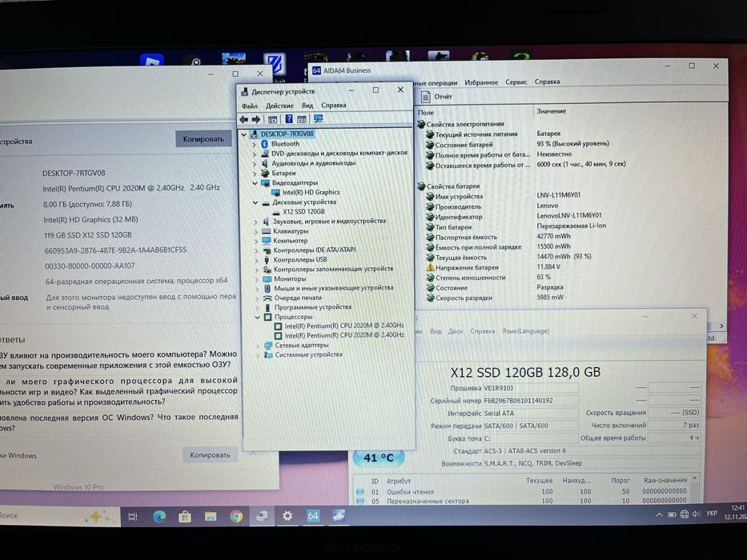Click the Отчёт report button in AIDA64
The width and height of the screenshot is (747, 560).
click(x=437, y=97)
